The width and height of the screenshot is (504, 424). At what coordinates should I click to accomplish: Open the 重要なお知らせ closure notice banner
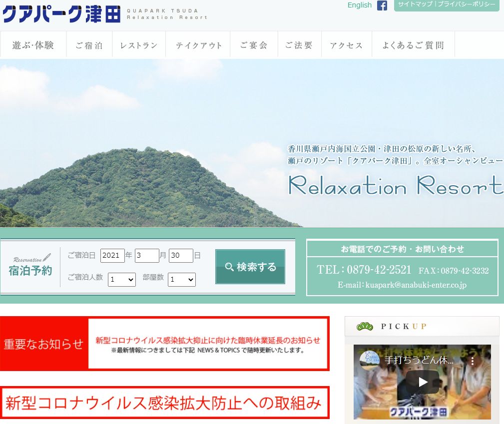coord(164,343)
